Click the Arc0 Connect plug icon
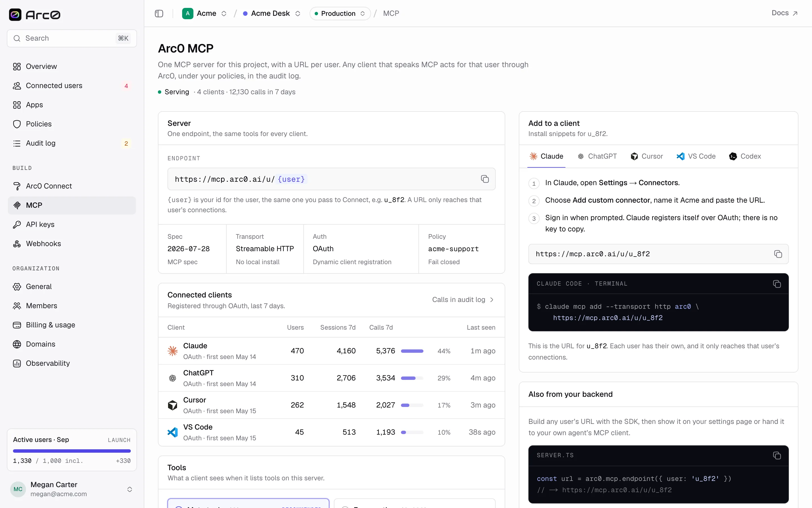The width and height of the screenshot is (812, 508). coord(17,186)
